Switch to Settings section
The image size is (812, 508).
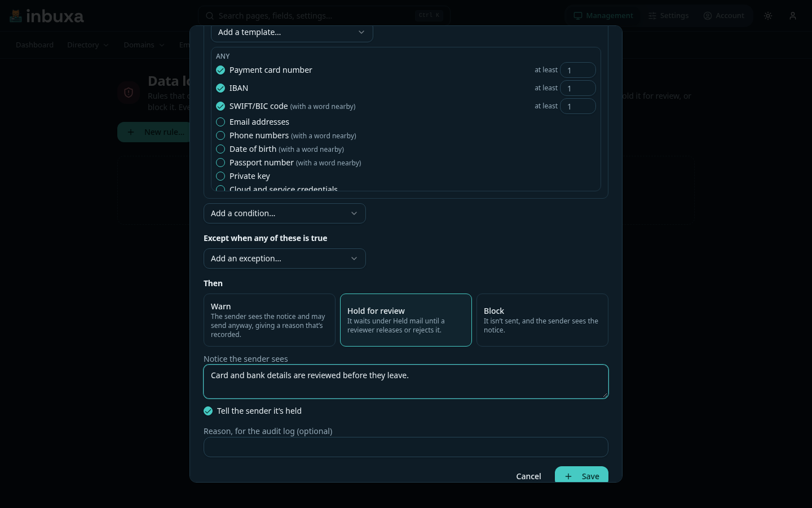tap(669, 16)
